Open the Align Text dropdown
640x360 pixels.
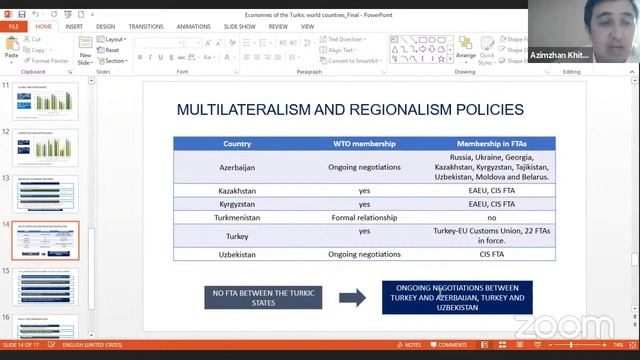click(338, 50)
